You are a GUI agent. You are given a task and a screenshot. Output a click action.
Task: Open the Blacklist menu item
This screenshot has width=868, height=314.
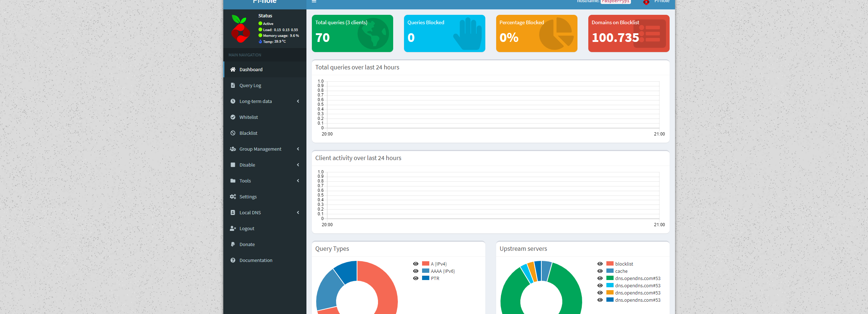pyautogui.click(x=265, y=133)
